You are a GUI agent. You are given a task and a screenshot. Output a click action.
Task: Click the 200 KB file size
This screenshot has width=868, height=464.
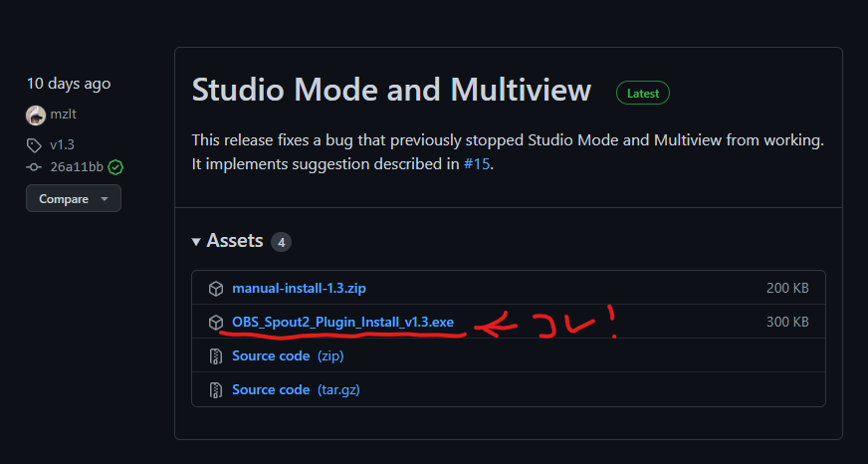[787, 289]
